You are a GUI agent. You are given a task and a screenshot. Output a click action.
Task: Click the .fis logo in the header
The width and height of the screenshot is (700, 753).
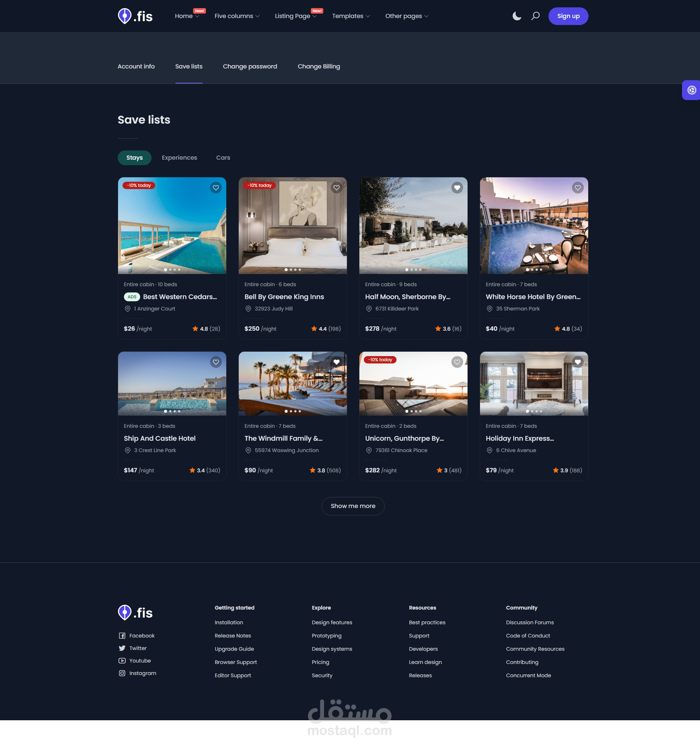pyautogui.click(x=135, y=16)
